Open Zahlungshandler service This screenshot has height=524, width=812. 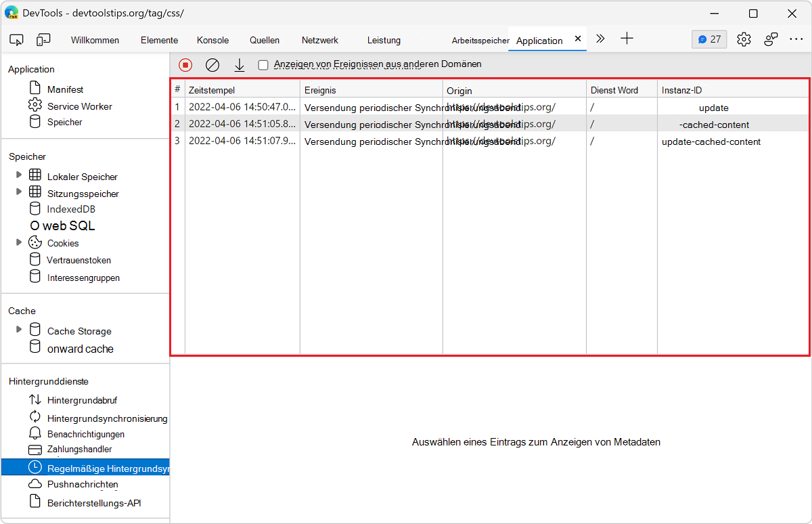[x=79, y=449]
